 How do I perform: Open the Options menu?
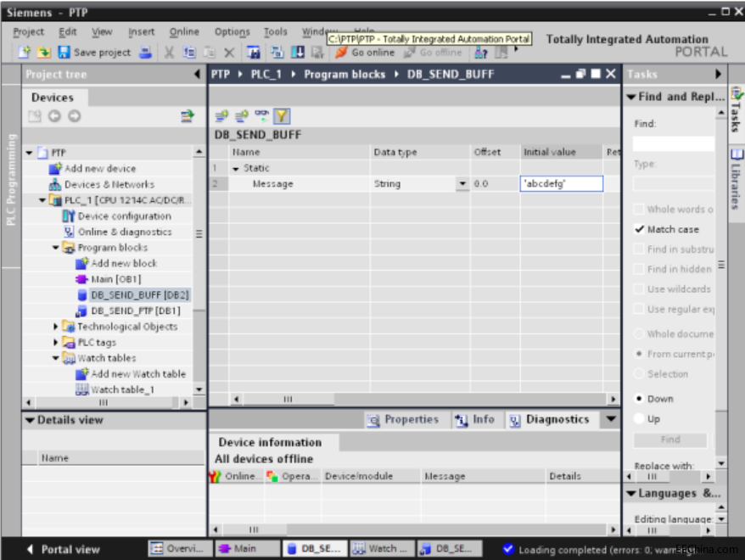[232, 32]
